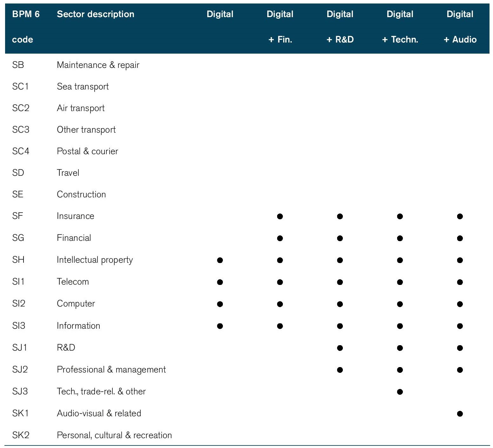Select the R&D row dot under Digital + R&D

point(340,348)
